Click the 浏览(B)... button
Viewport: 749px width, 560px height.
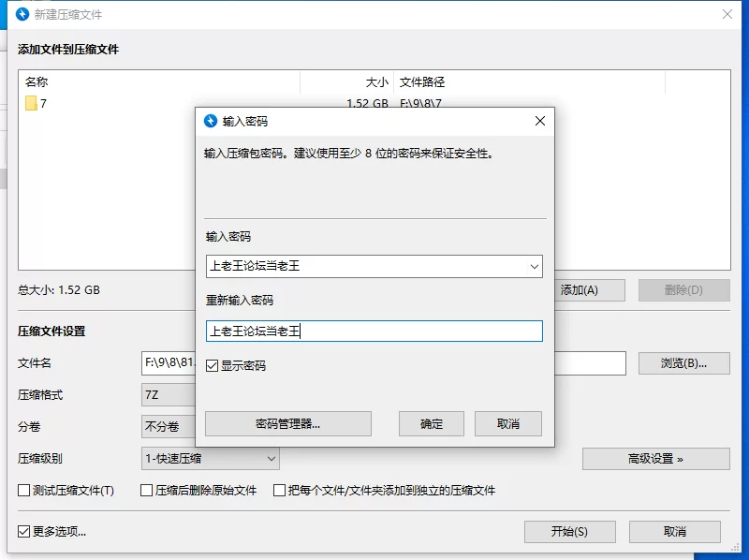684,363
